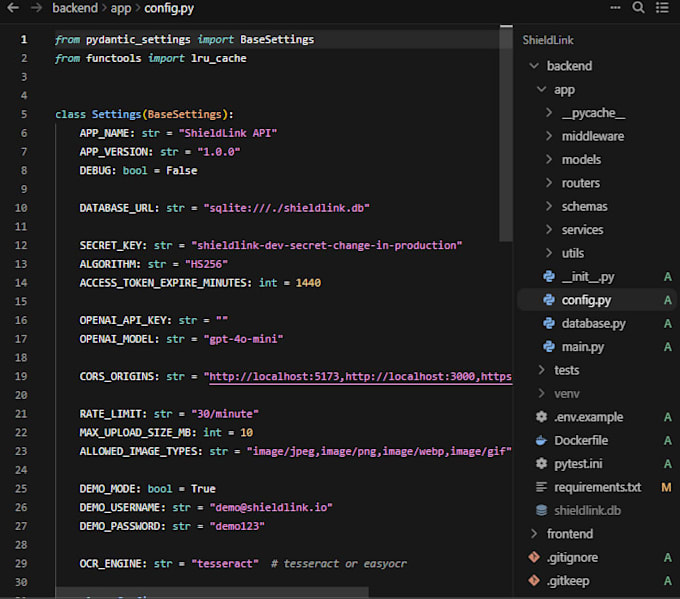Collapse the app folder chevron

[541, 89]
